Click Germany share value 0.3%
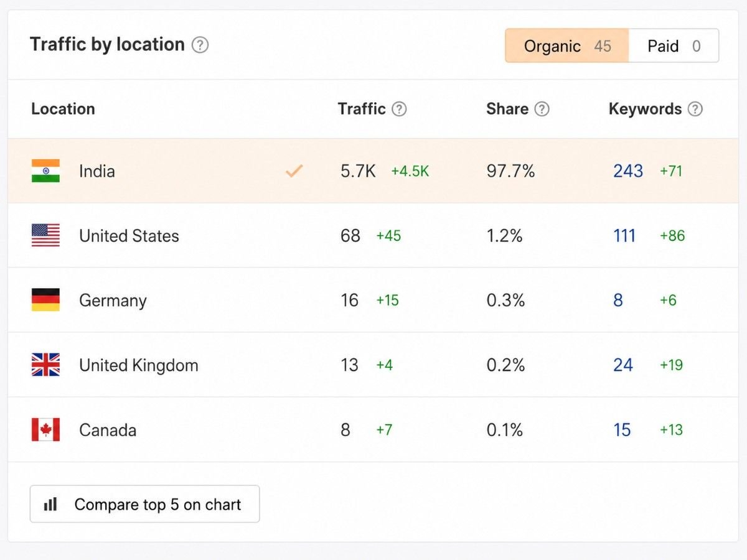This screenshot has height=560, width=747. click(506, 301)
